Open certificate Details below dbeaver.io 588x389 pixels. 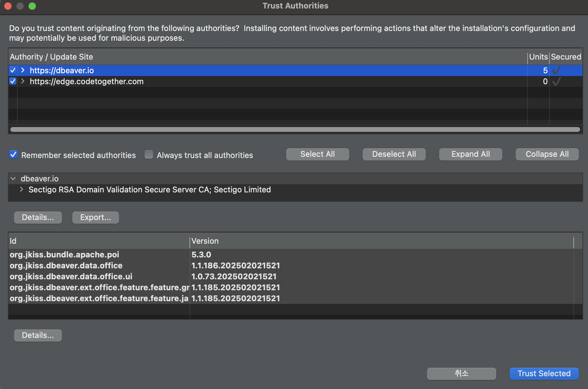38,218
